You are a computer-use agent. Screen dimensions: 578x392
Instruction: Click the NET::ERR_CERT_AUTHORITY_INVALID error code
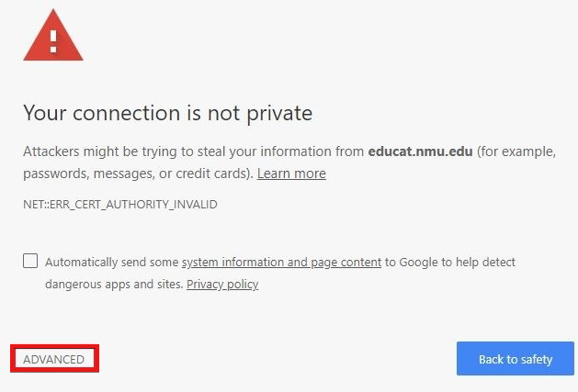(120, 205)
